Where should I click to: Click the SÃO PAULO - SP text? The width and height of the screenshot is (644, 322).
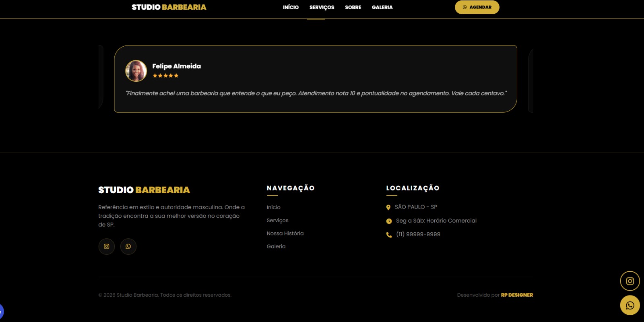click(x=416, y=207)
